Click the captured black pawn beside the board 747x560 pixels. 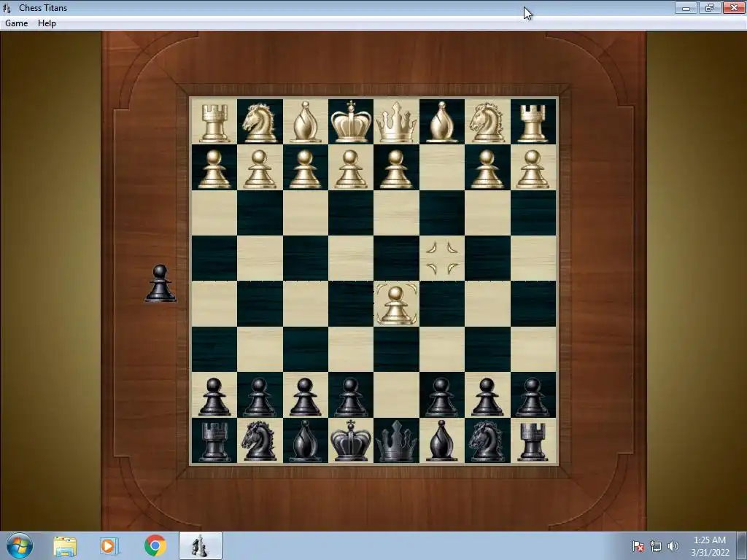click(x=160, y=284)
